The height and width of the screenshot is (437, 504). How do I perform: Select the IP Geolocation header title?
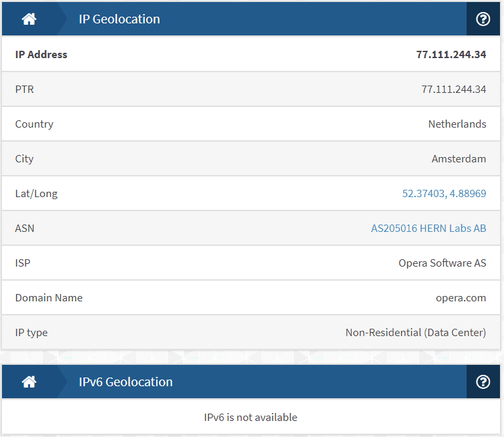coord(119,19)
